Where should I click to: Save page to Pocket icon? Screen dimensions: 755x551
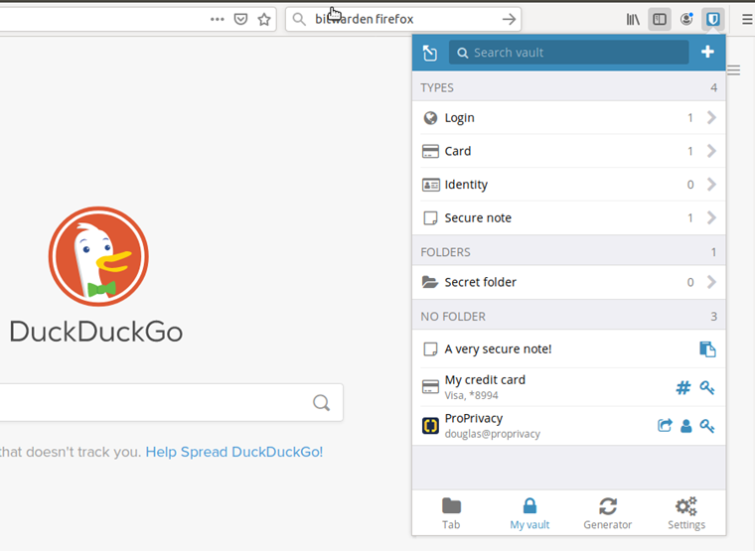[x=241, y=19]
